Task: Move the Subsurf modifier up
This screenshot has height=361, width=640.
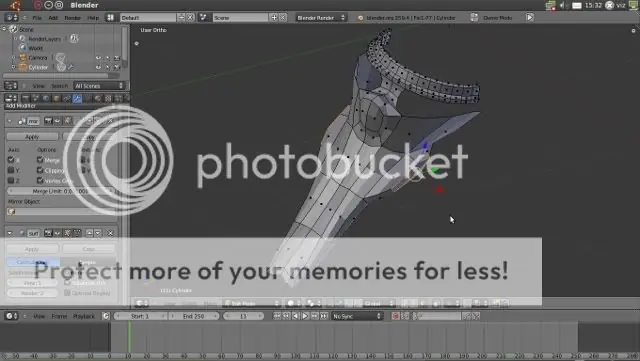Action: pyautogui.click(x=89, y=233)
